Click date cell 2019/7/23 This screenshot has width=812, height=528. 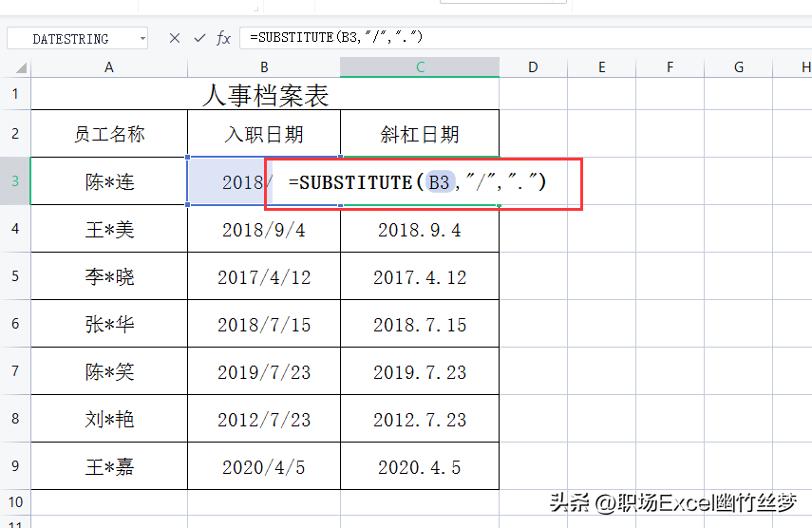(264, 370)
